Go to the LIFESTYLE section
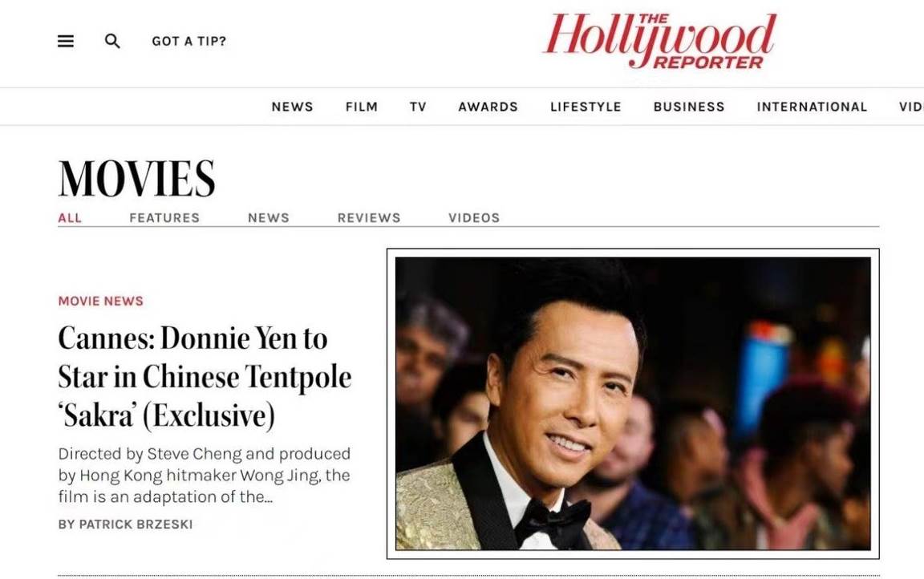Viewport: 924px width, 579px height. click(x=586, y=107)
